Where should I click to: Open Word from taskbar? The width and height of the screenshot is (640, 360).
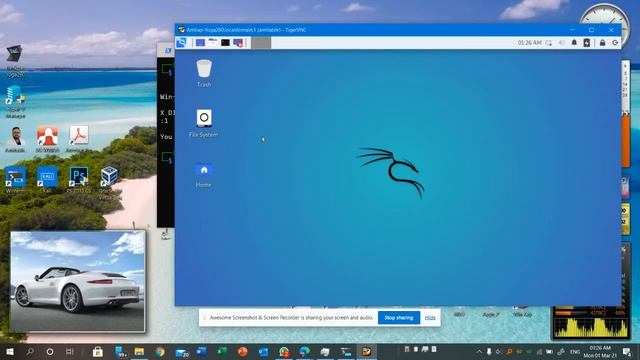[x=201, y=351]
